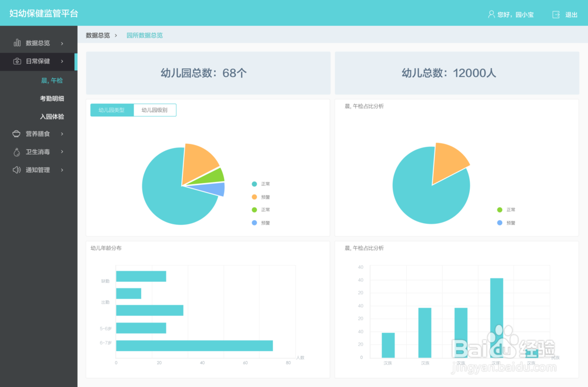Select the 数据总览 sidebar menu

point(39,43)
